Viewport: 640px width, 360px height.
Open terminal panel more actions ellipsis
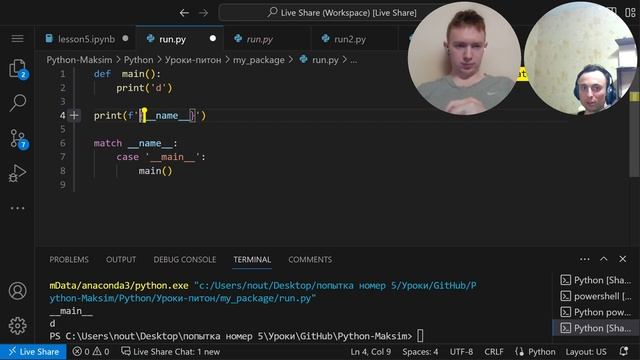(x=584, y=259)
